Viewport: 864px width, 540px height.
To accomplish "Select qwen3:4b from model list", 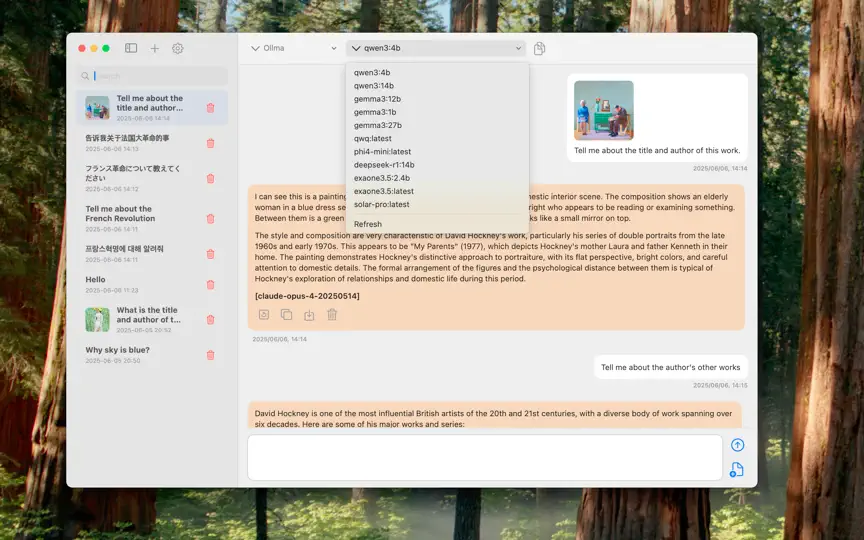I will [x=438, y=73].
